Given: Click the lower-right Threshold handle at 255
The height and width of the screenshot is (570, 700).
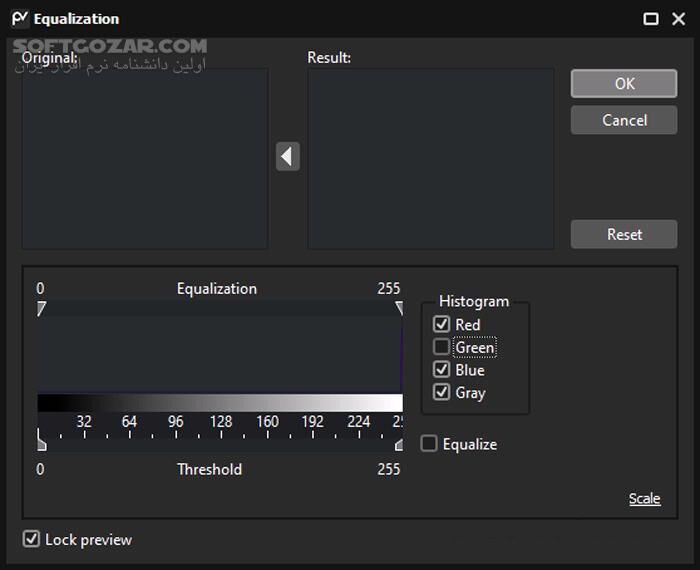Looking at the screenshot, I should click(x=399, y=441).
